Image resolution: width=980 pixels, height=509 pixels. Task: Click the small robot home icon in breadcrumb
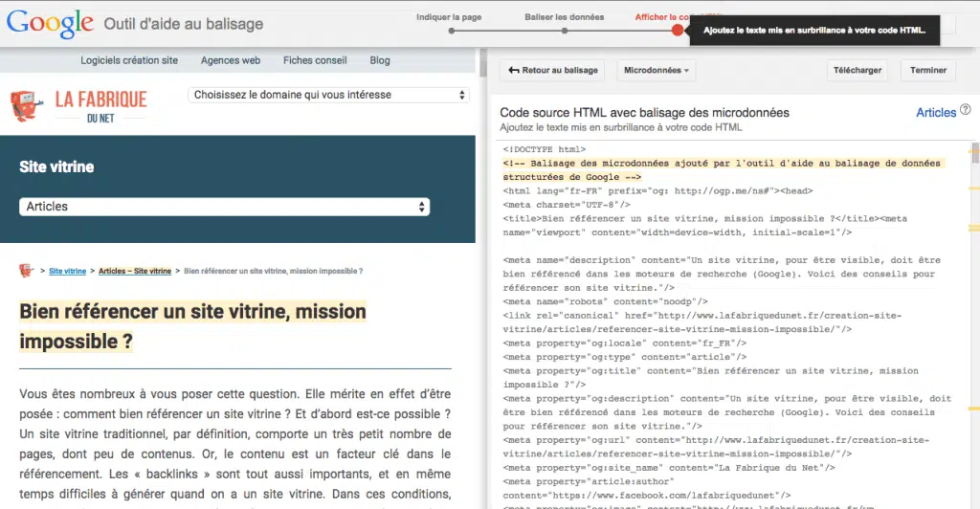pos(26,271)
